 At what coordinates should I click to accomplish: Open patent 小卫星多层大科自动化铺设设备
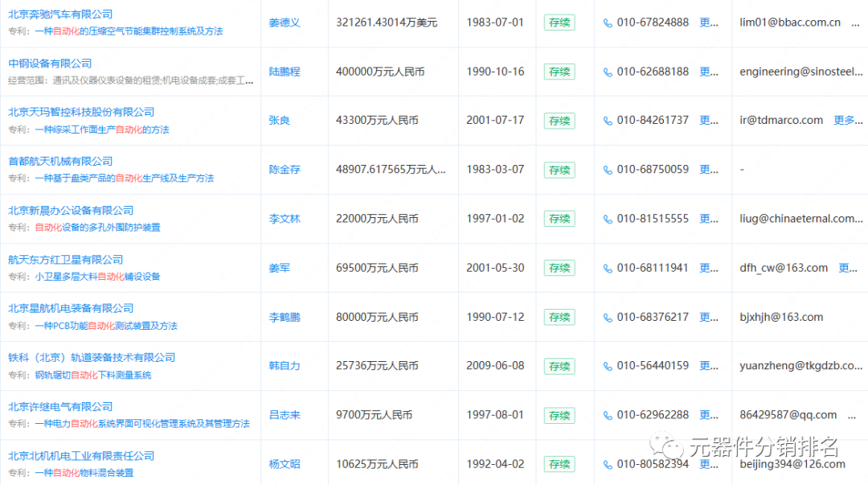pyautogui.click(x=97, y=277)
